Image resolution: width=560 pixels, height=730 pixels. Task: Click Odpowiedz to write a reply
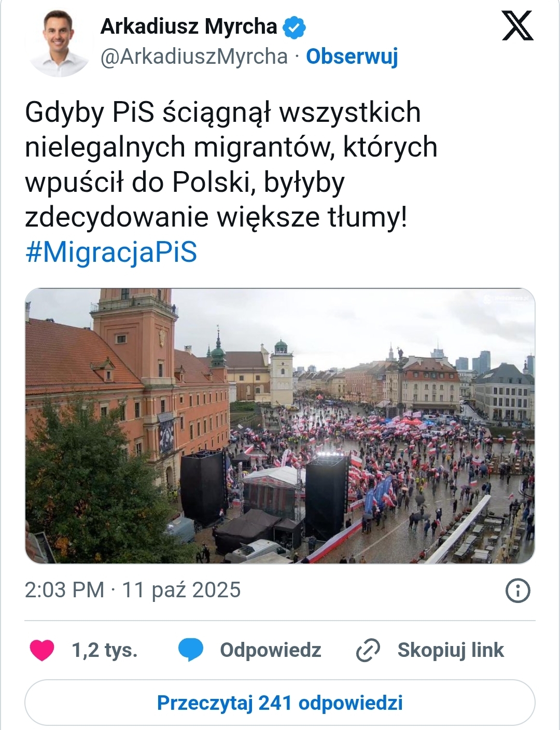click(270, 649)
